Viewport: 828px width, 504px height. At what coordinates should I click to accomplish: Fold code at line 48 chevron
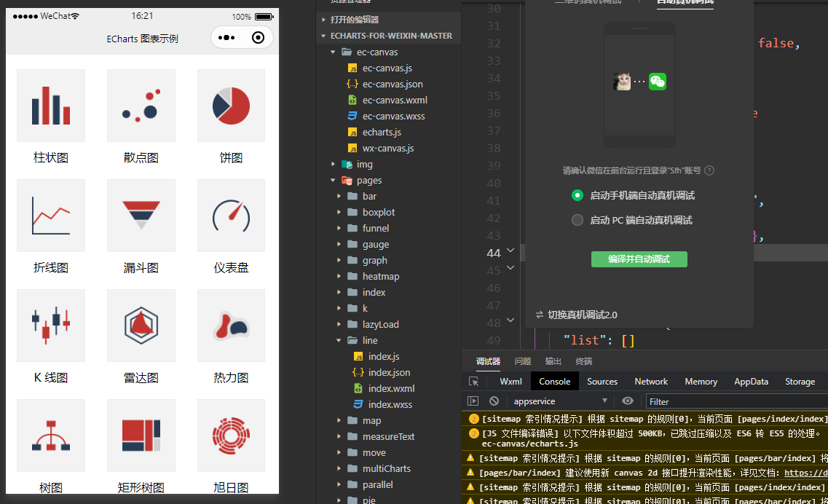[x=510, y=320]
